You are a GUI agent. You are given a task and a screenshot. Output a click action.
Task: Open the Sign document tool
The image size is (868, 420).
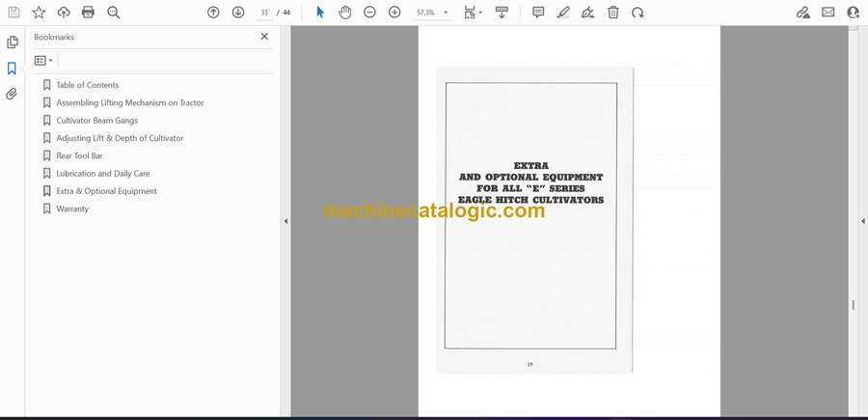[588, 13]
